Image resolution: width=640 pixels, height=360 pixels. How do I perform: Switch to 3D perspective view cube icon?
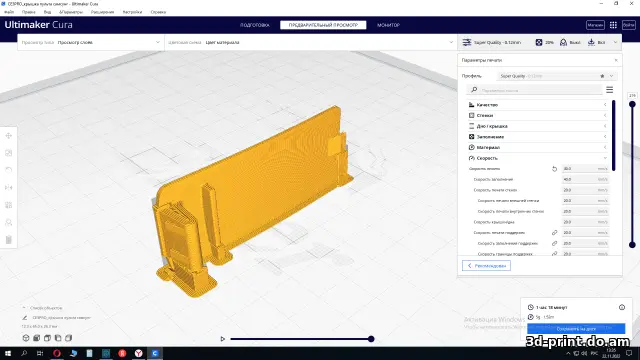26,338
